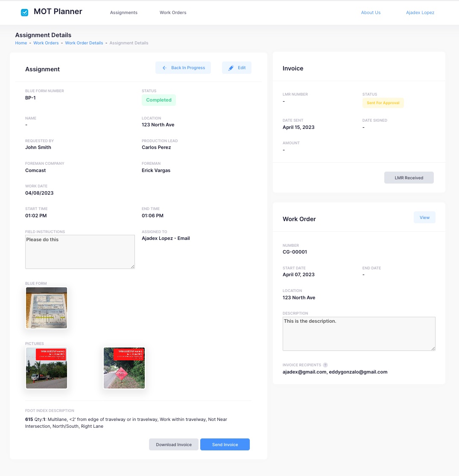
Task: Open Ajadex Lopez user menu
Action: click(420, 12)
